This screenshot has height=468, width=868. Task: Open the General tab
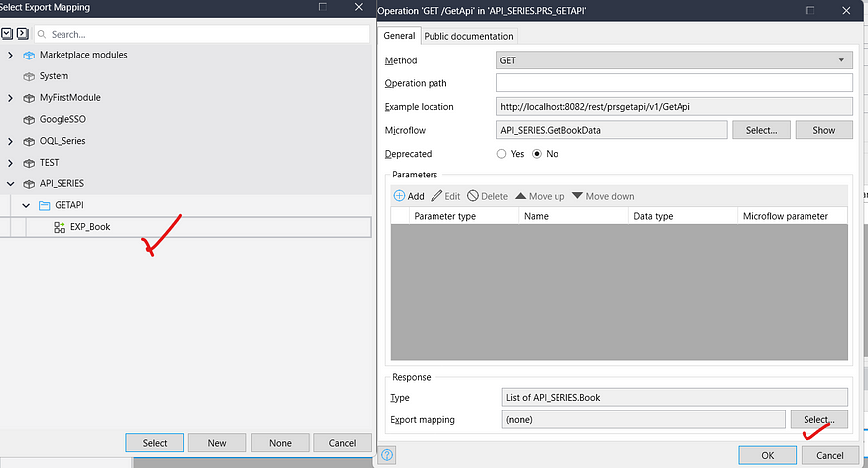(x=400, y=37)
